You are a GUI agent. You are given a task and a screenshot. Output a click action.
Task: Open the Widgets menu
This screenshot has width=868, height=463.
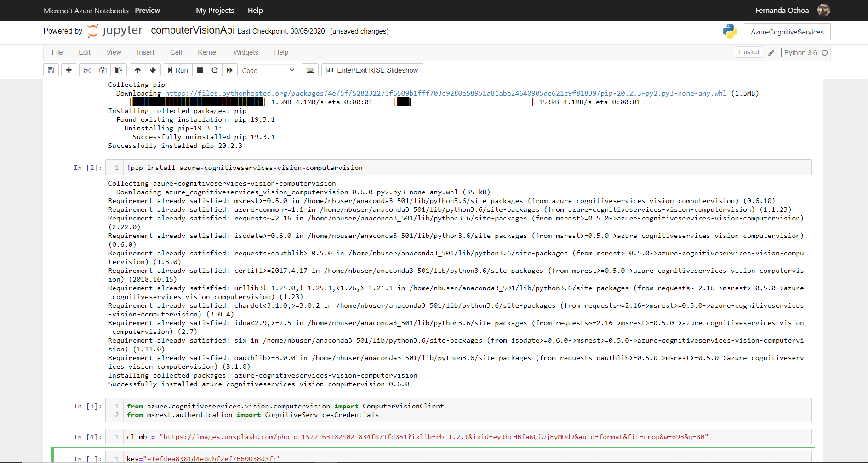tap(246, 52)
